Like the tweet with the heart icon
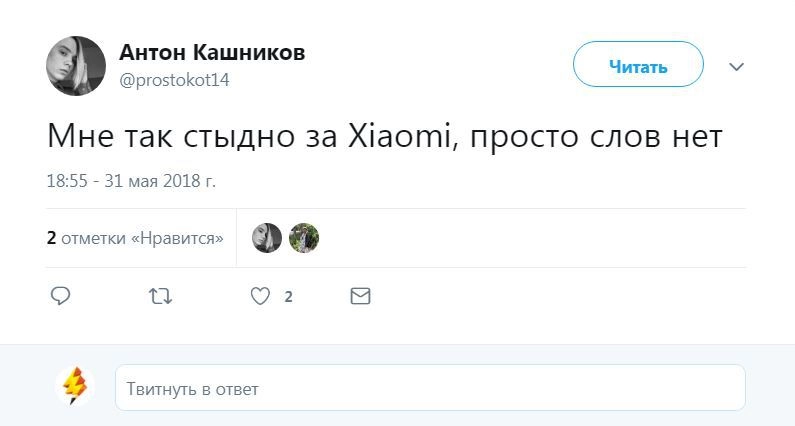The width and height of the screenshot is (795, 426). coord(260,296)
